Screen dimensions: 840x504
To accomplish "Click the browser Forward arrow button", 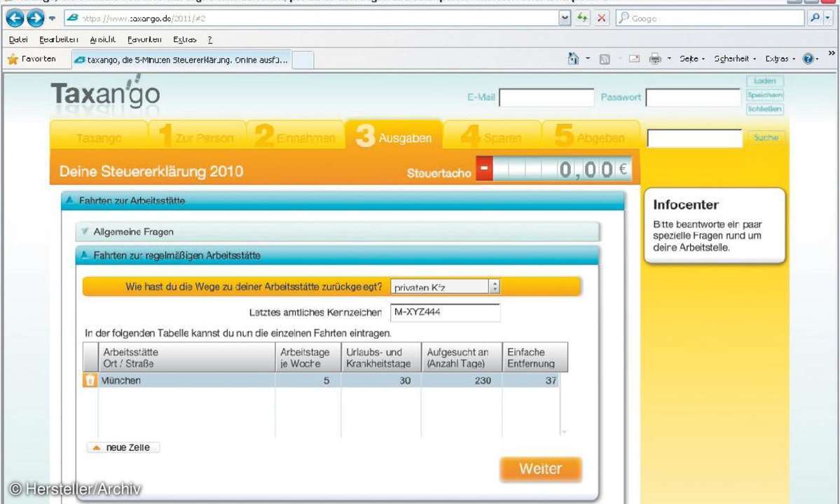I will [x=35, y=18].
